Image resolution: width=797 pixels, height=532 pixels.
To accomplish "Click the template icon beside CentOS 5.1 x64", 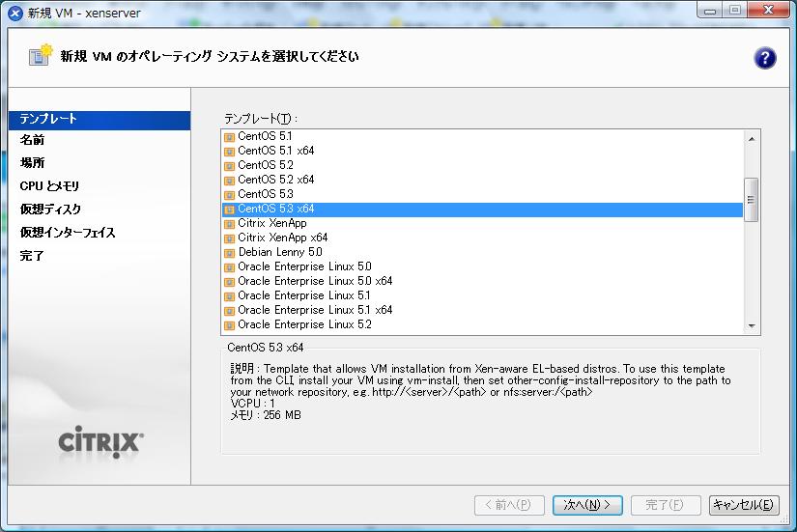I will 229,151.
